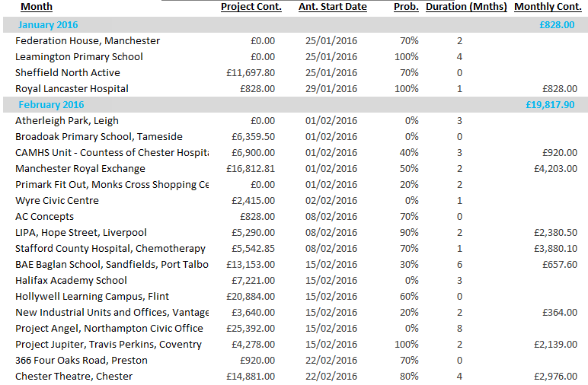This screenshot has width=588, height=385.
Task: Click the Duration (Mnths) header
Action: coord(466,7)
